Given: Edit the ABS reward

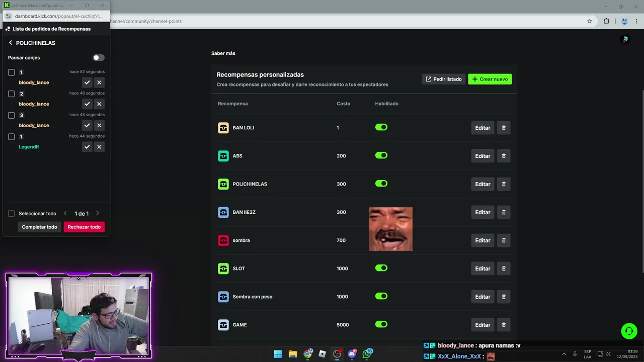Looking at the screenshot, I should (x=482, y=156).
